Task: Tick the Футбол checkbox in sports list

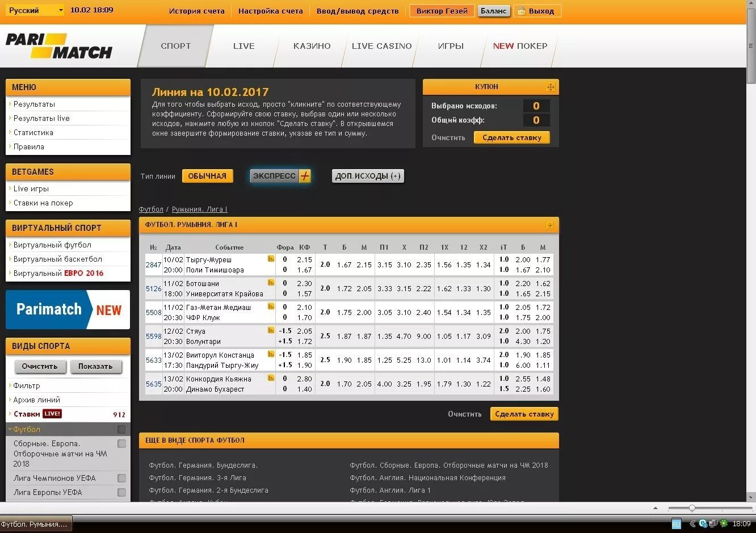Action: pos(121,429)
